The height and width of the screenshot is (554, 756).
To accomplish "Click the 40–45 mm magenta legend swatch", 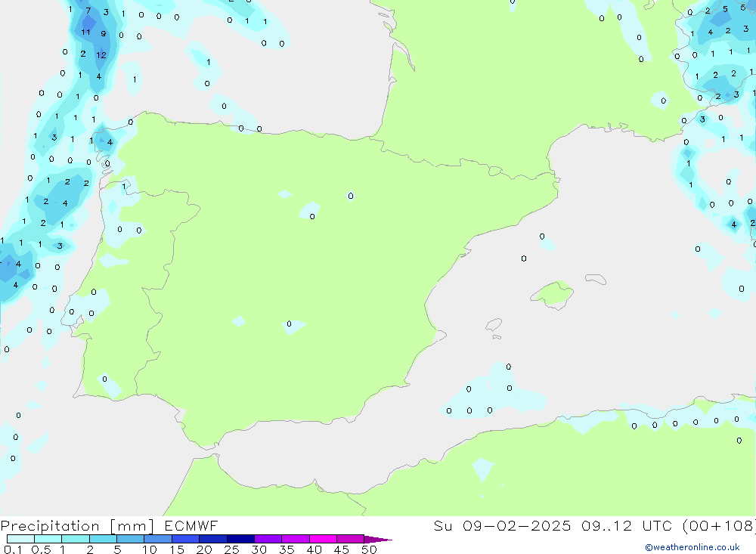I will click(x=323, y=539).
